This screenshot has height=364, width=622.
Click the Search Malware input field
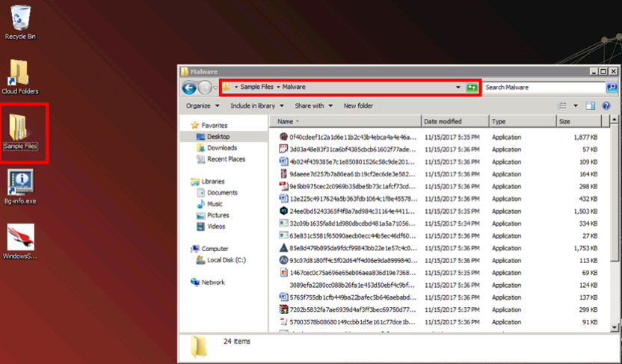(546, 87)
